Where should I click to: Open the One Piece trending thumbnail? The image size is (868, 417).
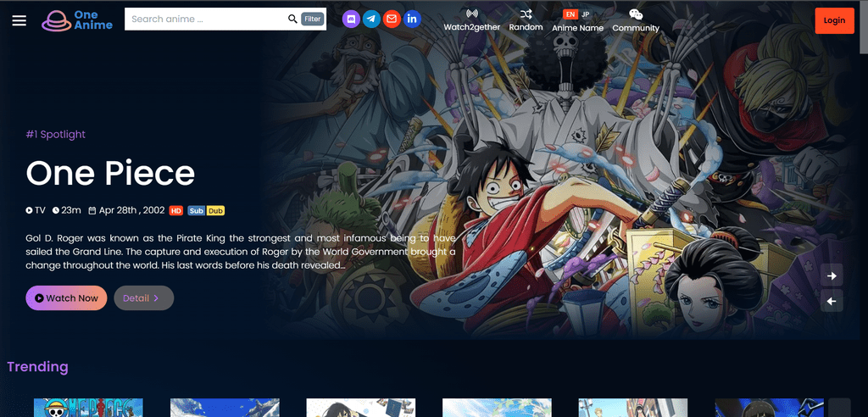click(x=88, y=408)
